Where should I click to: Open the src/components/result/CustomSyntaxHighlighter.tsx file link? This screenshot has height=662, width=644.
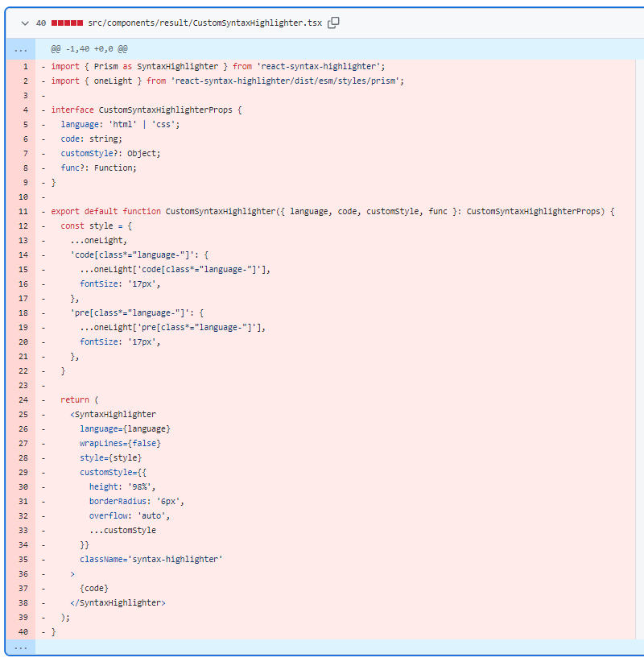tap(204, 23)
